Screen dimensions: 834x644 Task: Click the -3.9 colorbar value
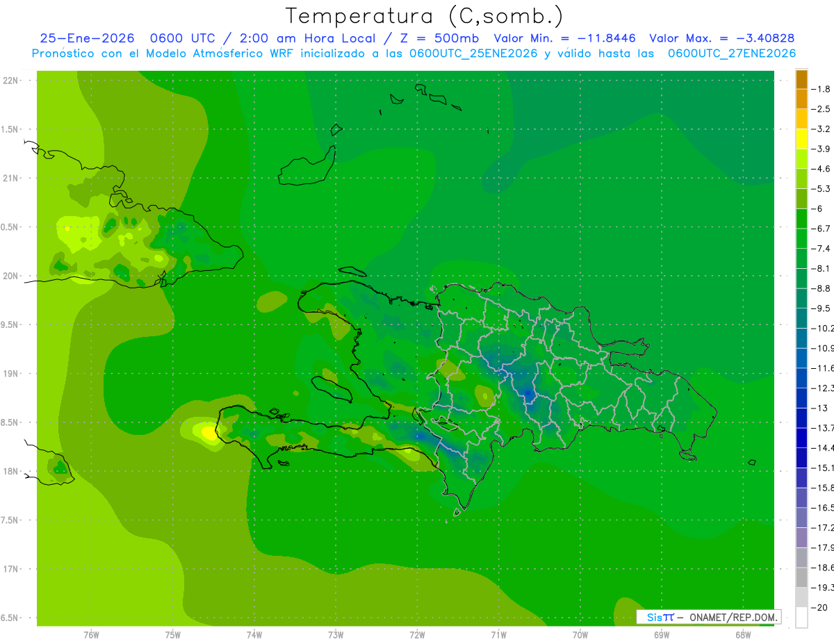821,149
